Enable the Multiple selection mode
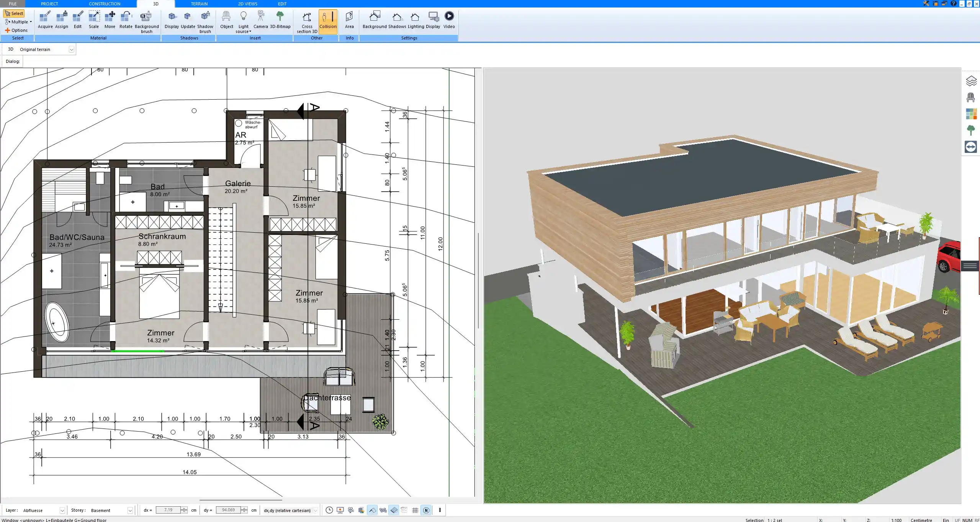The height and width of the screenshot is (522, 980). tap(18, 21)
